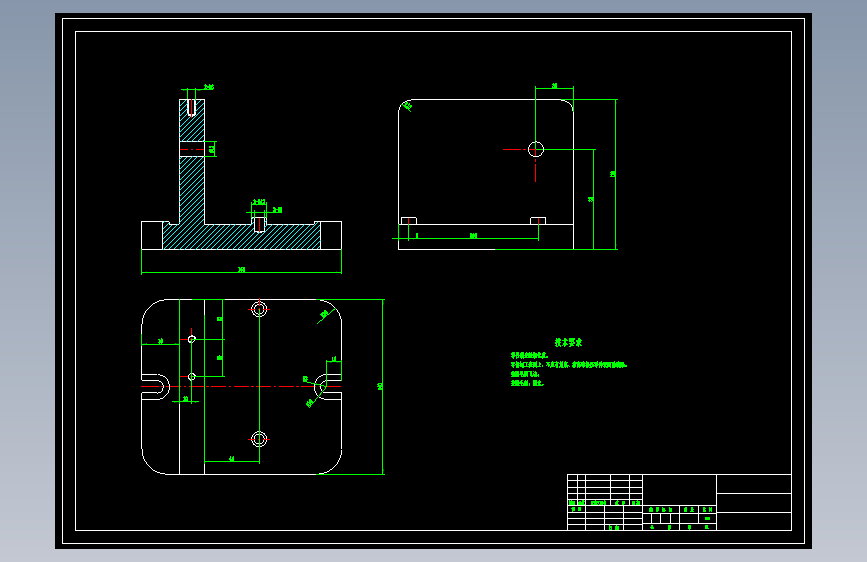Select the right unhatched end block of the section view
The width and height of the screenshot is (867, 562).
[x=331, y=236]
